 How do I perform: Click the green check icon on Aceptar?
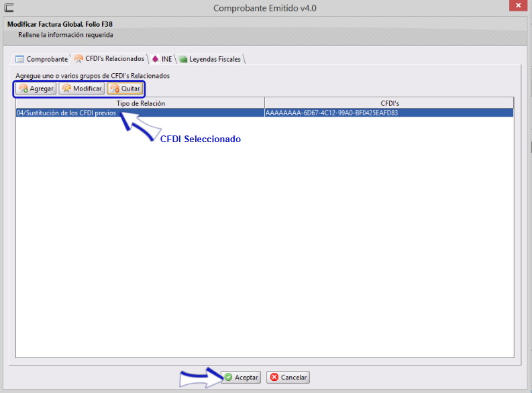pyautogui.click(x=229, y=377)
